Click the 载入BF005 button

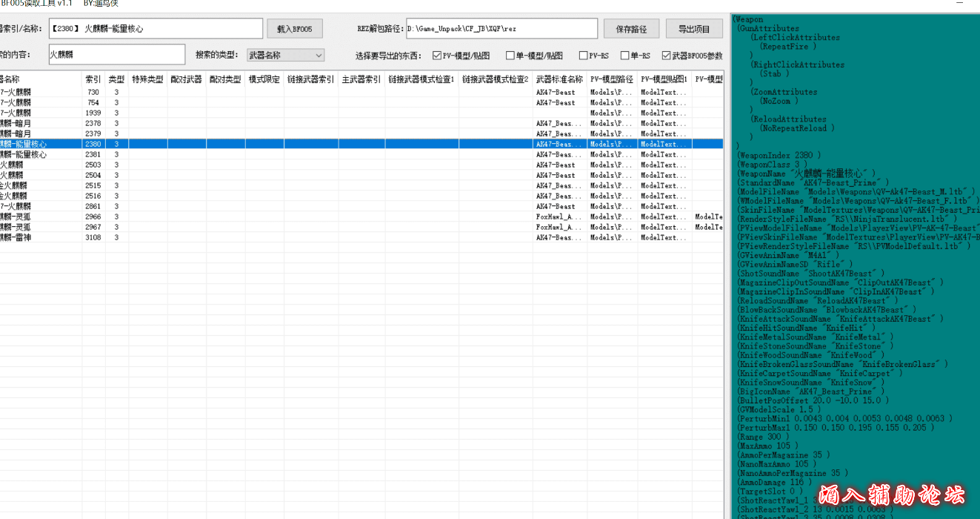pos(295,29)
